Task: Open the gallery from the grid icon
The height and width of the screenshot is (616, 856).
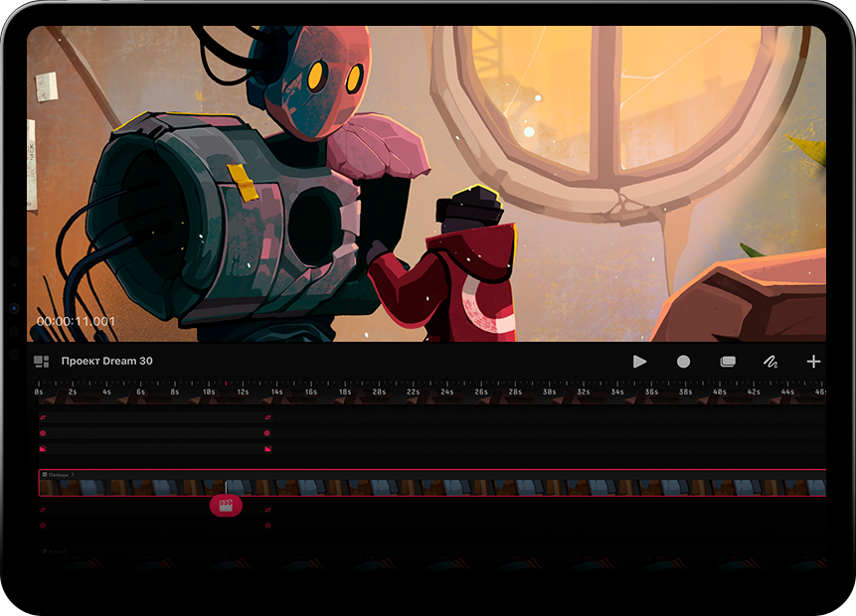Action: point(42,362)
